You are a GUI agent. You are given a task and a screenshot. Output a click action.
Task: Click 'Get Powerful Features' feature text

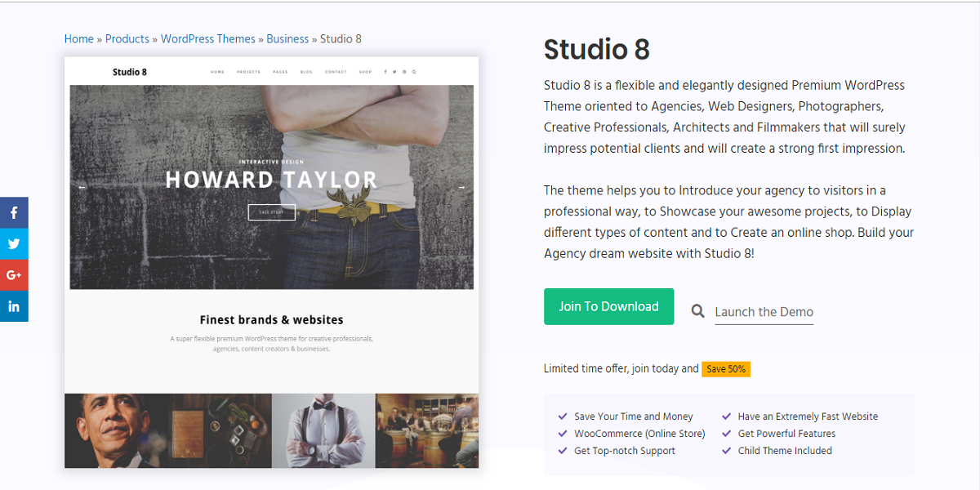pos(786,434)
